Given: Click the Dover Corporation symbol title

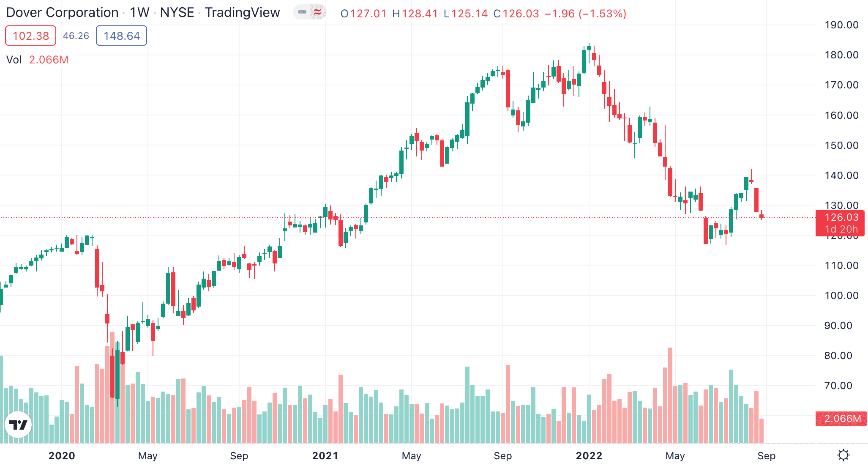Looking at the screenshot, I should click(62, 13).
